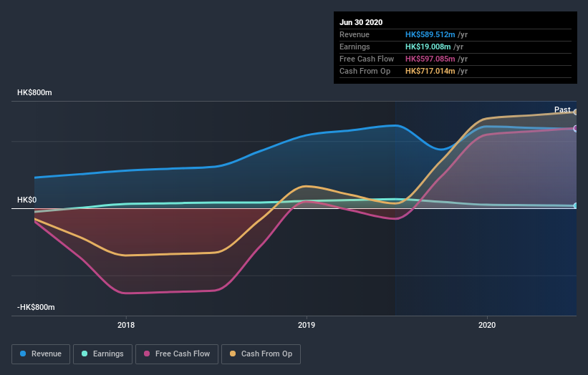
Task: Click the 2018 axis label
Action: pyautogui.click(x=126, y=325)
